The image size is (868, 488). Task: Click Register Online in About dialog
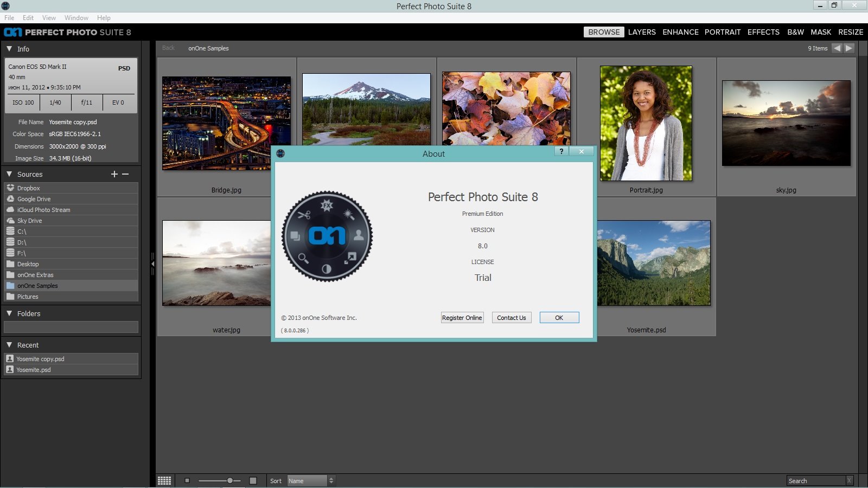click(x=462, y=318)
